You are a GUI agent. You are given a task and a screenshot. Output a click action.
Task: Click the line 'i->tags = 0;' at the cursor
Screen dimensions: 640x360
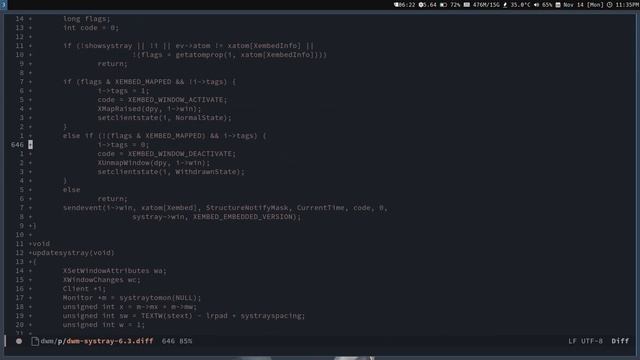(x=123, y=145)
